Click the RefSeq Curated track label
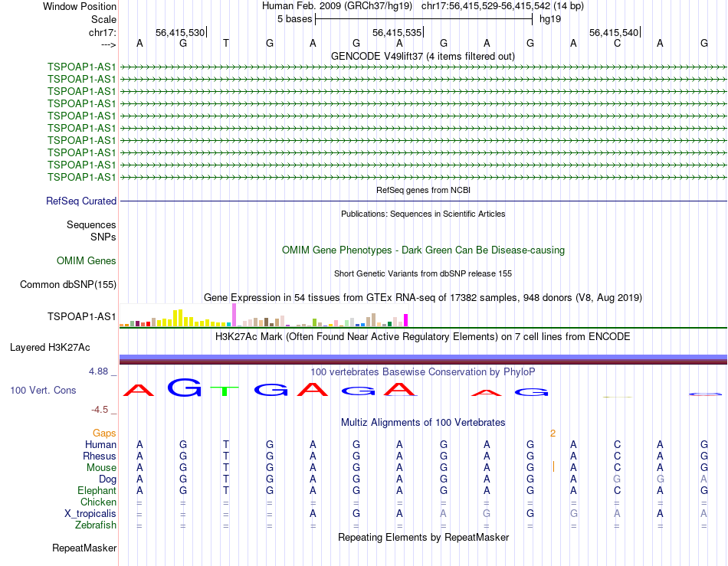This screenshot has width=728, height=566. pyautogui.click(x=81, y=201)
